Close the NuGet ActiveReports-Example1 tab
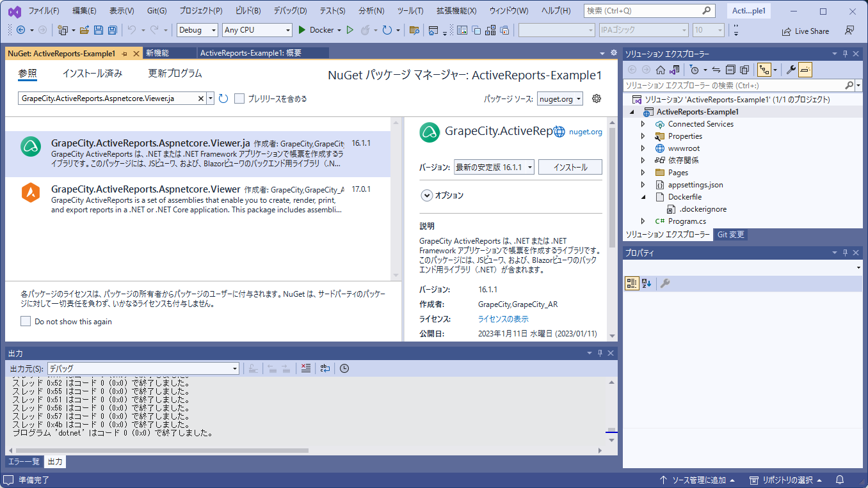Viewport: 868px width, 488px height. 136,53
